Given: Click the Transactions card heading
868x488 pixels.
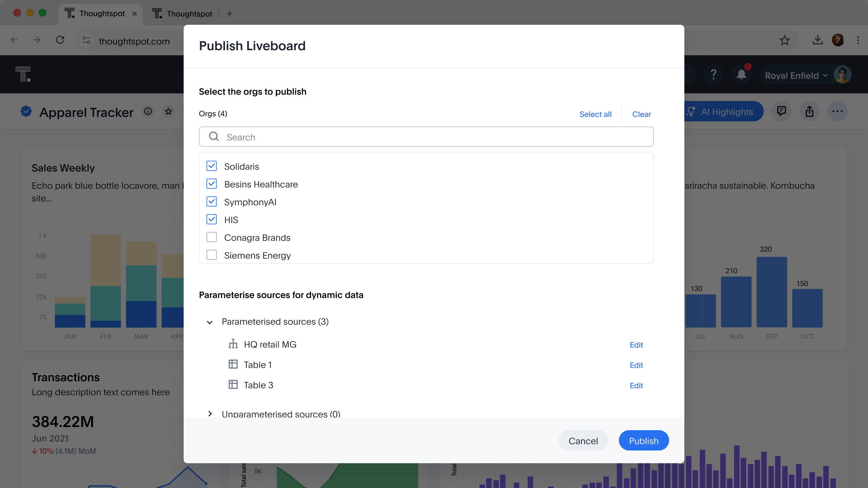Looking at the screenshot, I should [66, 377].
